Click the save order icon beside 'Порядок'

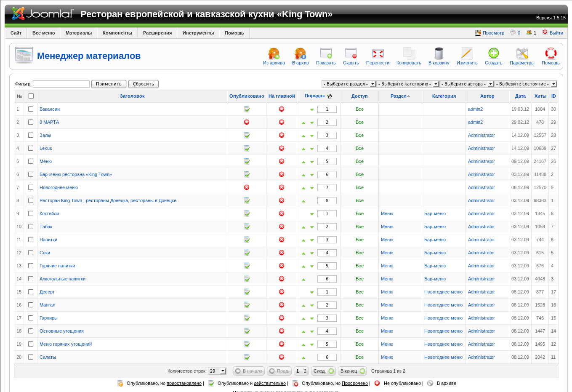tap(330, 96)
